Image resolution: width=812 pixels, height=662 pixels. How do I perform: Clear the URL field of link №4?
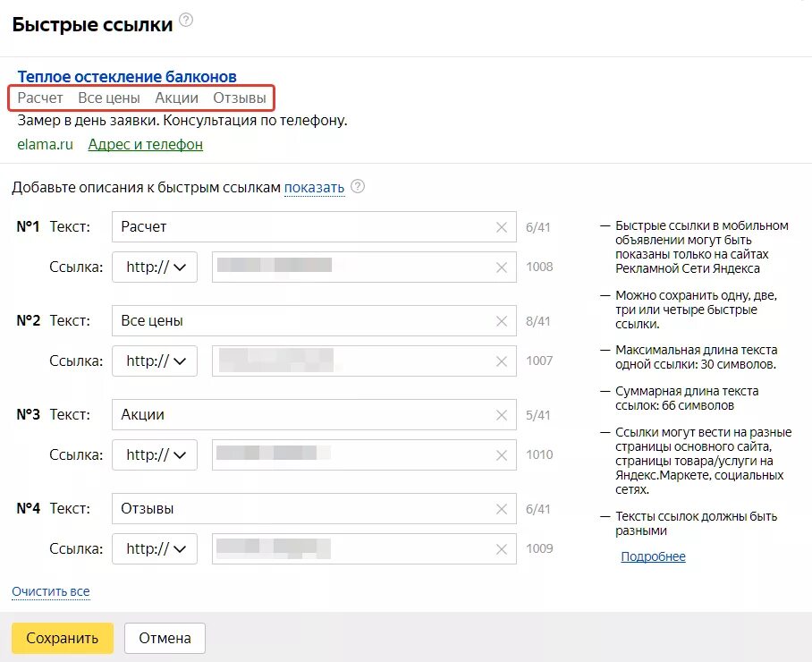coord(502,548)
